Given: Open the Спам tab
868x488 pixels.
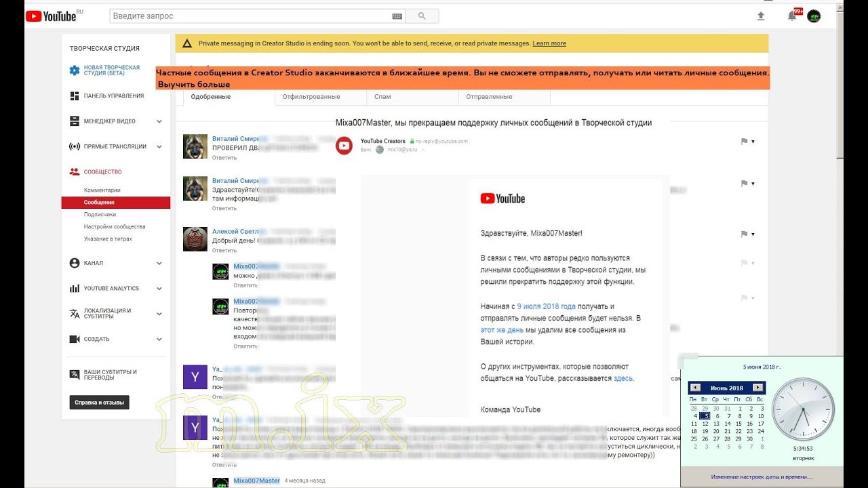Looking at the screenshot, I should [412, 97].
